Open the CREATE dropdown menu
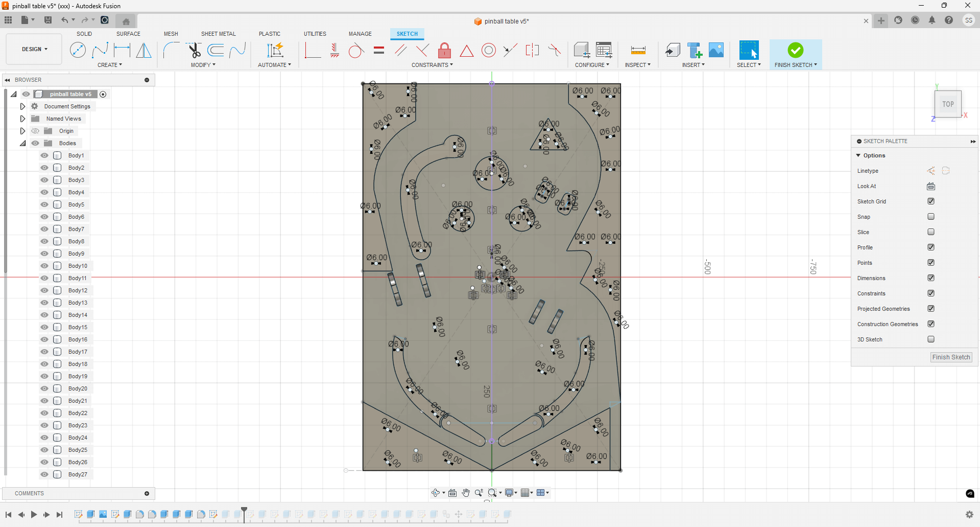The width and height of the screenshot is (980, 527). (x=110, y=65)
